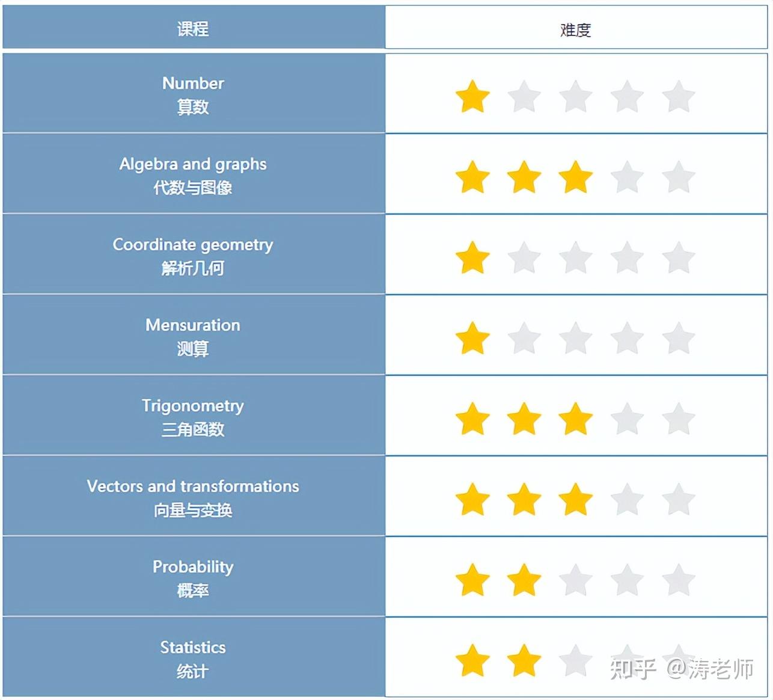Select the second grey star in Mensuration row

tap(524, 338)
